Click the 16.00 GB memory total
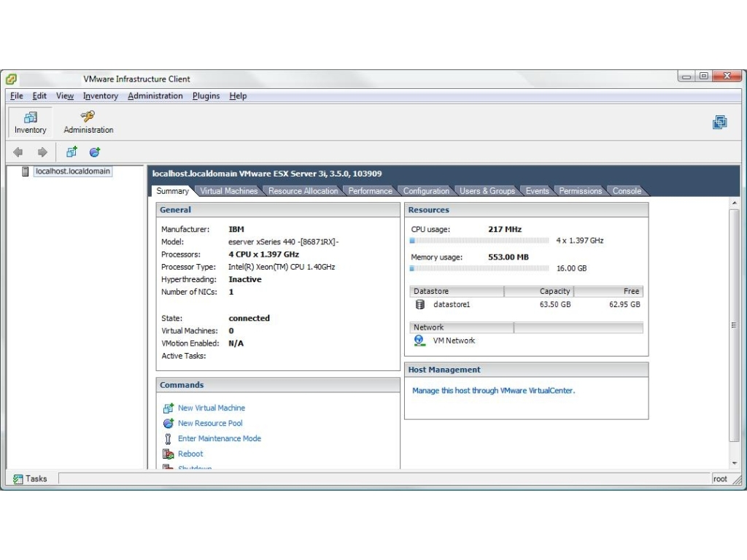 point(572,268)
